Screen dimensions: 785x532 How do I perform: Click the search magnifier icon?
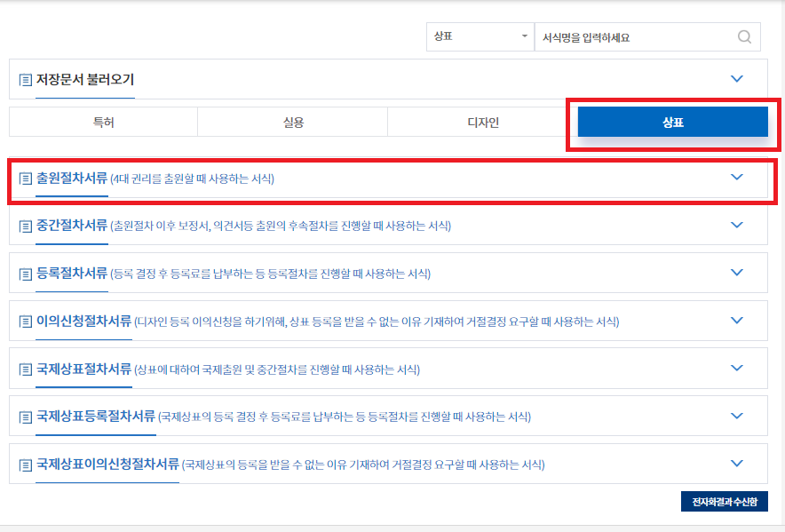point(744,36)
